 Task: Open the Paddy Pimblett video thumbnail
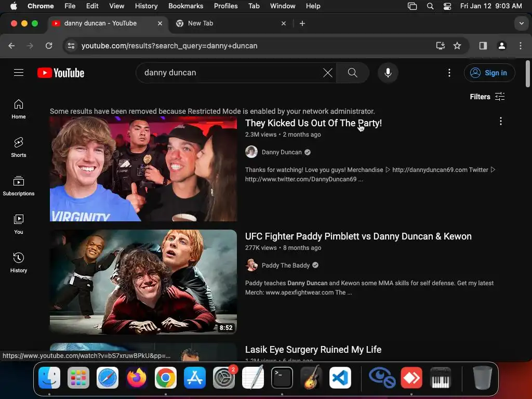(x=143, y=282)
